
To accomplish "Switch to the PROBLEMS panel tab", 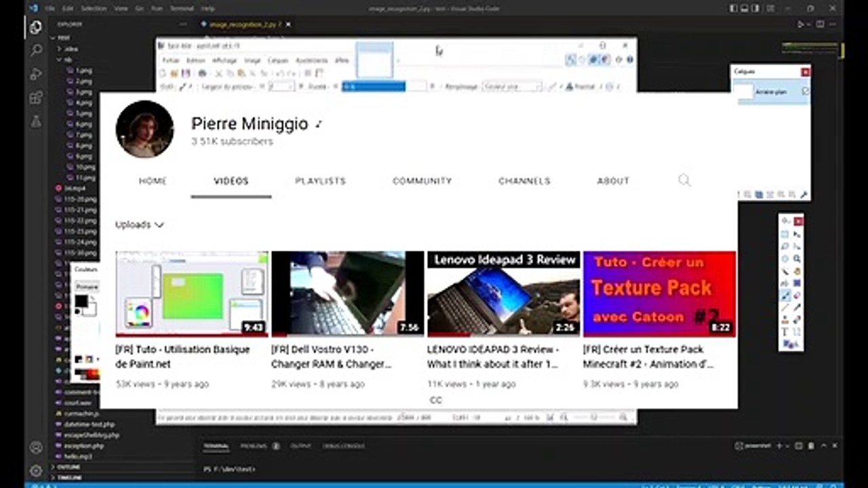I will pos(254,446).
